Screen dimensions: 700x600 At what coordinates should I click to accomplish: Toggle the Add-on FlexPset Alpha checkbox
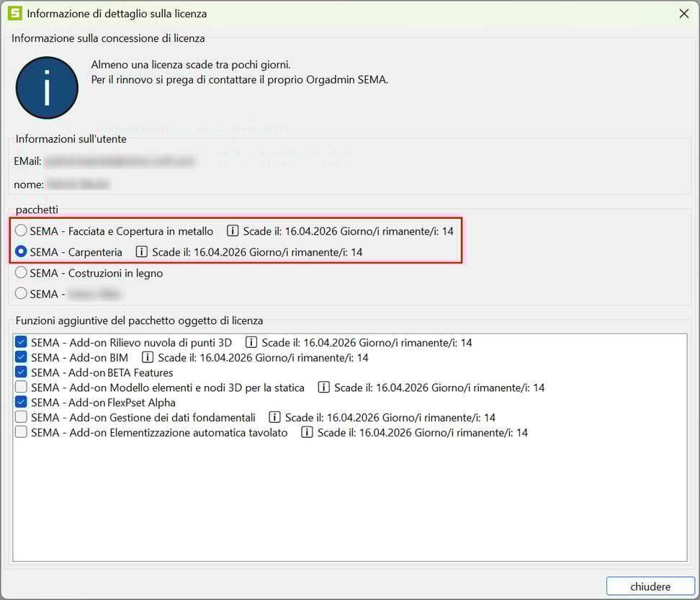22,403
